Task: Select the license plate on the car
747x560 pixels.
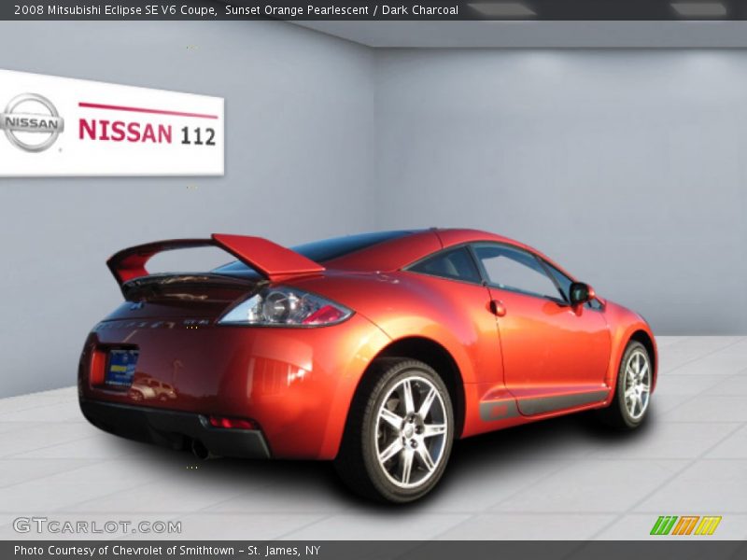Action: pyautogui.click(x=122, y=369)
